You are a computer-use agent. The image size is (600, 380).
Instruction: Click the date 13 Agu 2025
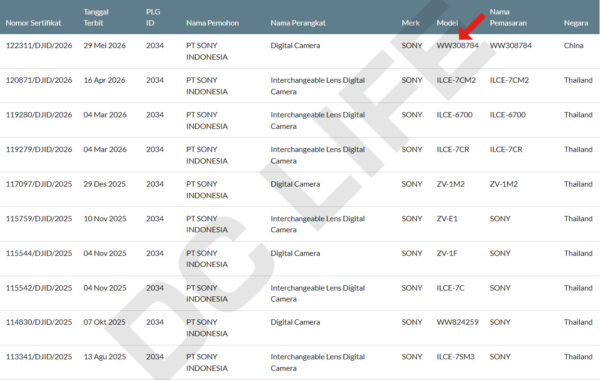[x=104, y=357]
